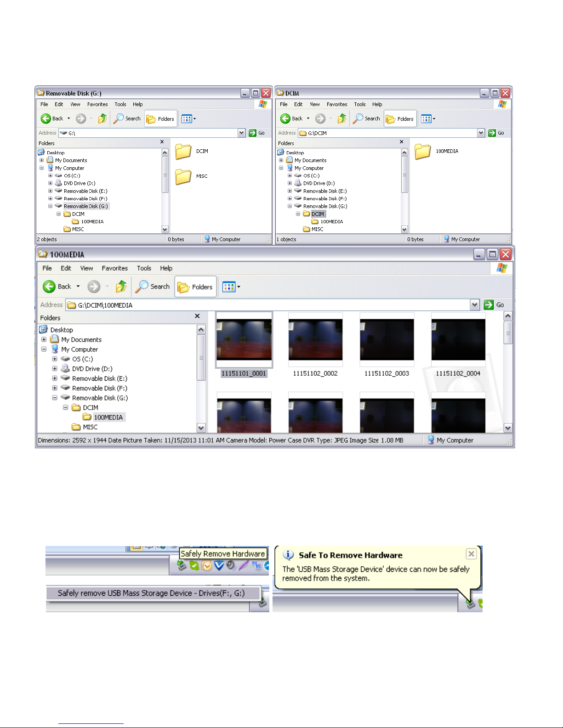Image resolution: width=563 pixels, height=728 pixels.
Task: Click Forward arrow in 100MEDIA window
Action: coord(94,287)
